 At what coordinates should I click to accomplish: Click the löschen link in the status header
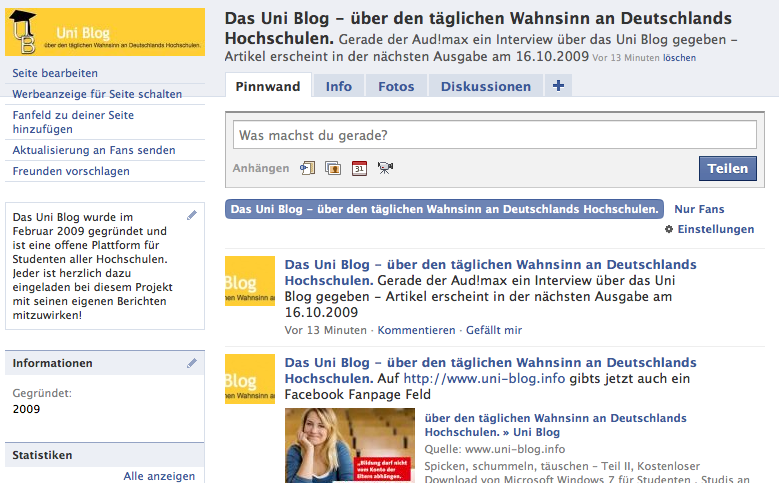click(679, 58)
